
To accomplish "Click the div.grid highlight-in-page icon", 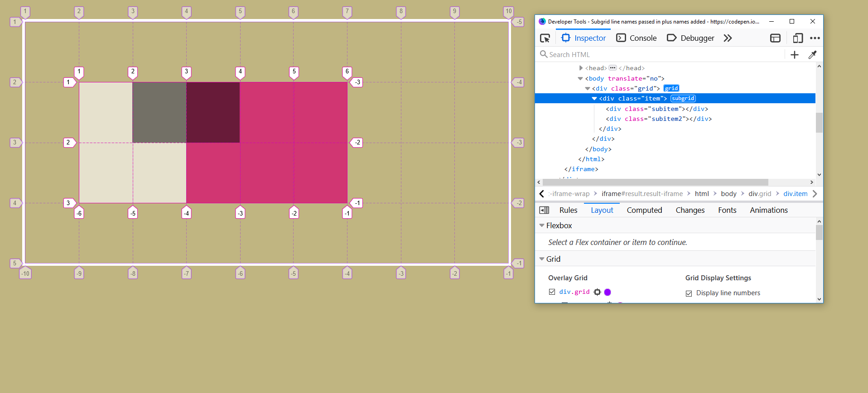I will 597,292.
